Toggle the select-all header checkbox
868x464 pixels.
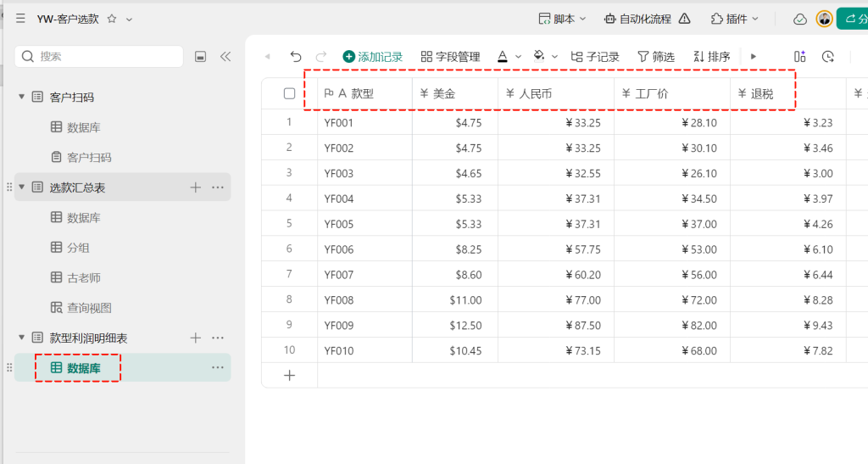pos(290,93)
